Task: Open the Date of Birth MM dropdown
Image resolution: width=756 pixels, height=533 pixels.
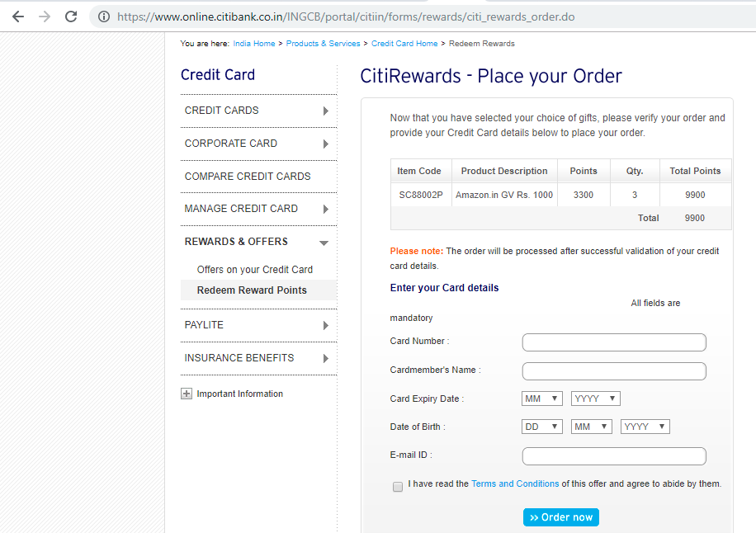Action: [x=592, y=427]
